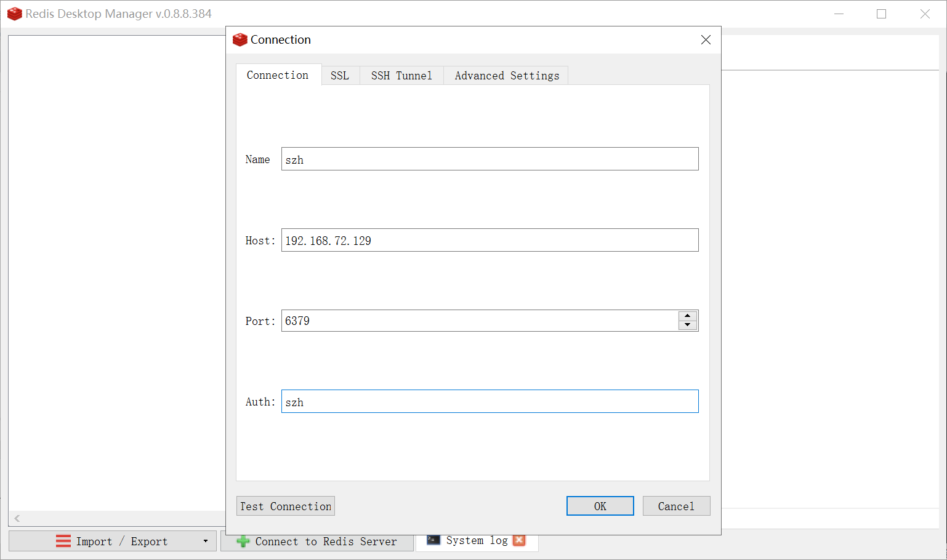
Task: Open the Import / Export dropdown arrow
Action: [x=206, y=541]
